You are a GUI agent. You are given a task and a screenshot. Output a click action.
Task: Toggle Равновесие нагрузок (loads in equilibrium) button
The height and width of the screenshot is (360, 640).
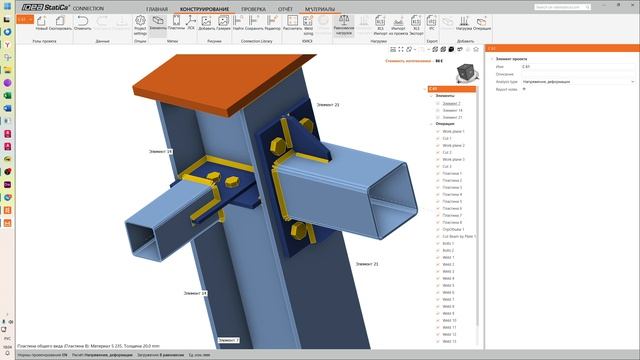[344, 25]
